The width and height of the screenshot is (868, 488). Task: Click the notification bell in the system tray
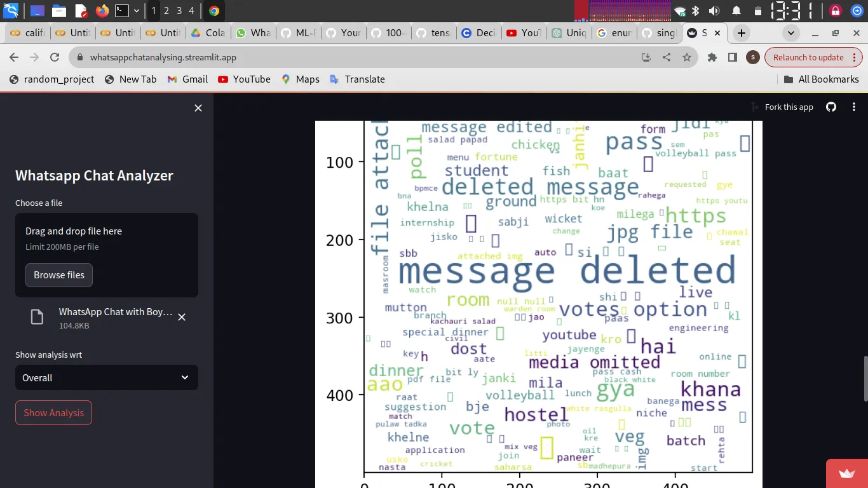coord(736,10)
